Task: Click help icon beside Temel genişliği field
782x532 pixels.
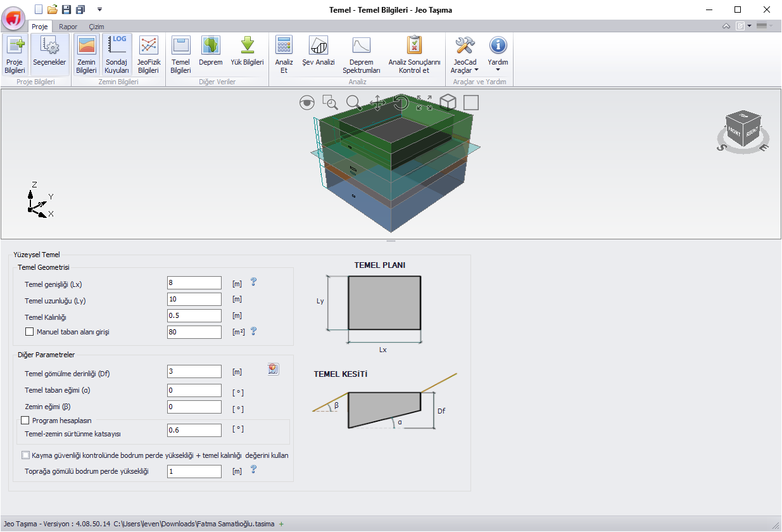Action: (x=253, y=282)
